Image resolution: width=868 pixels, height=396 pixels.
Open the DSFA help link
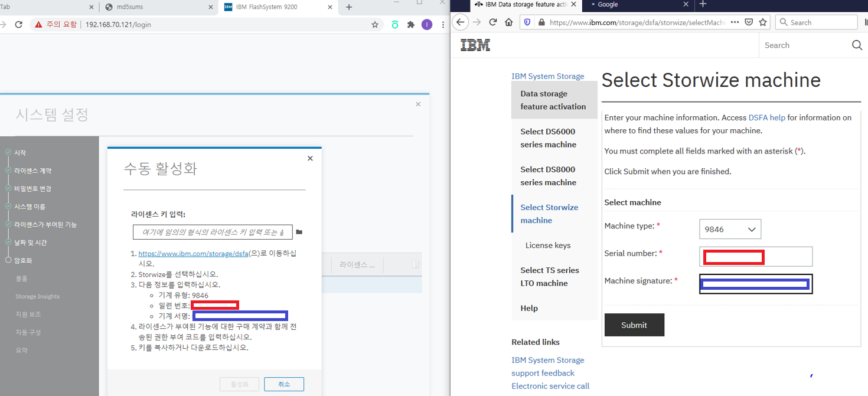tap(766, 117)
